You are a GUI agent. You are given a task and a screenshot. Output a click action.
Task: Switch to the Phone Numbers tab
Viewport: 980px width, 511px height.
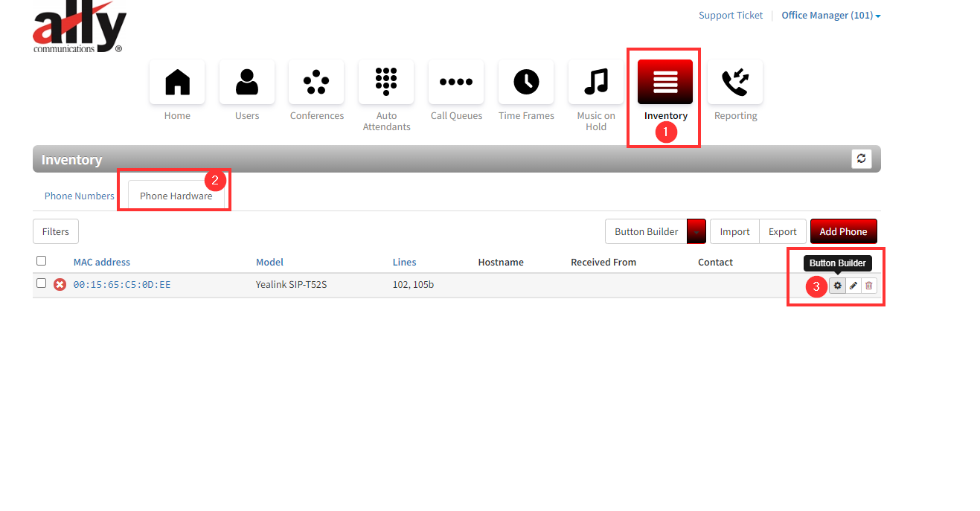[x=80, y=196]
